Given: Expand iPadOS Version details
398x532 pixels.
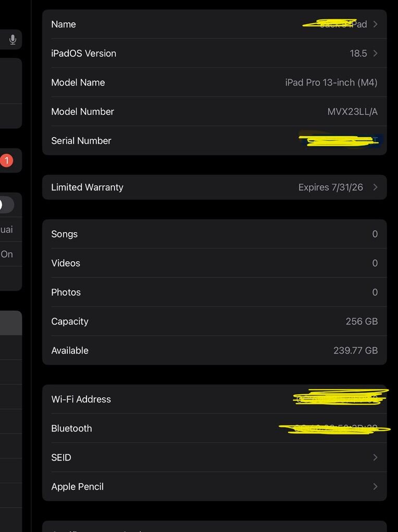Looking at the screenshot, I should tap(375, 54).
